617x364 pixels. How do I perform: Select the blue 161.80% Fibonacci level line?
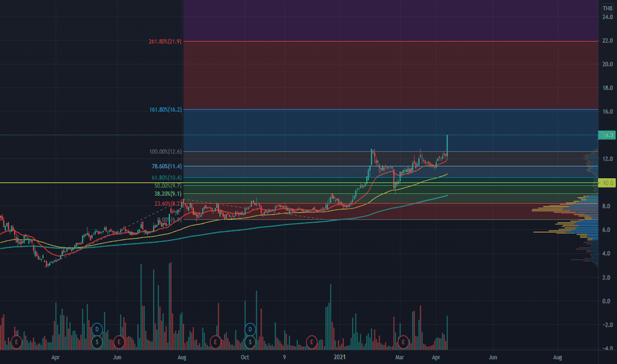point(391,109)
